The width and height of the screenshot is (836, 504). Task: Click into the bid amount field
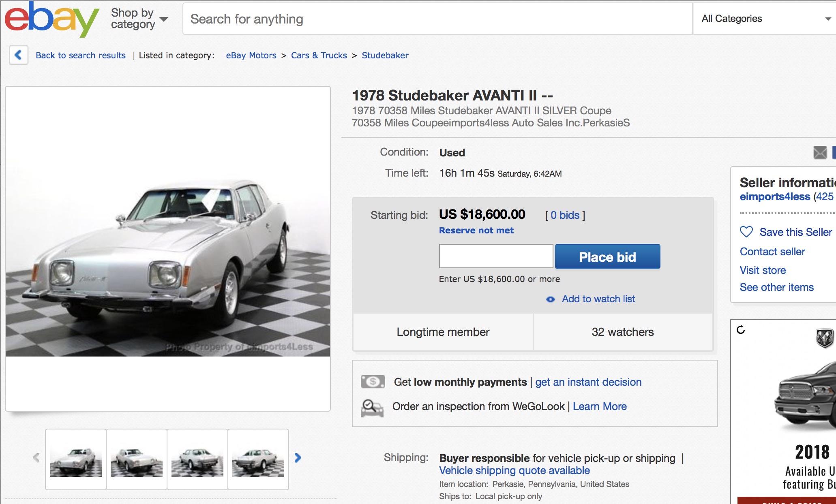click(x=496, y=256)
